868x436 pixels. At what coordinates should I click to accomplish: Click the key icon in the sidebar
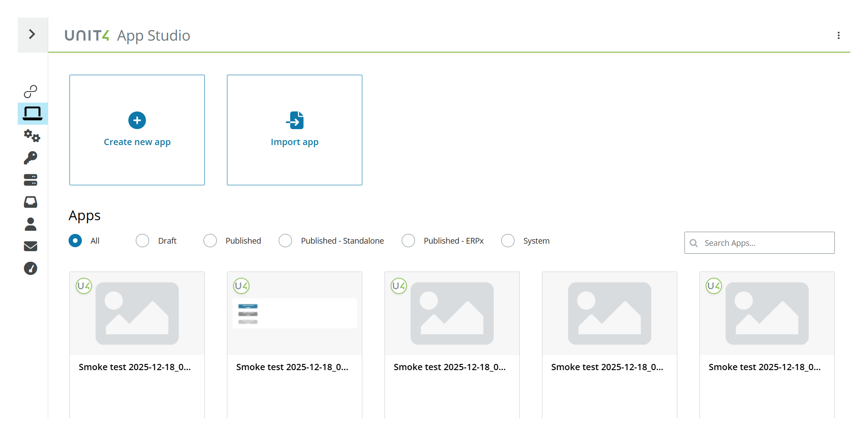coord(31,158)
